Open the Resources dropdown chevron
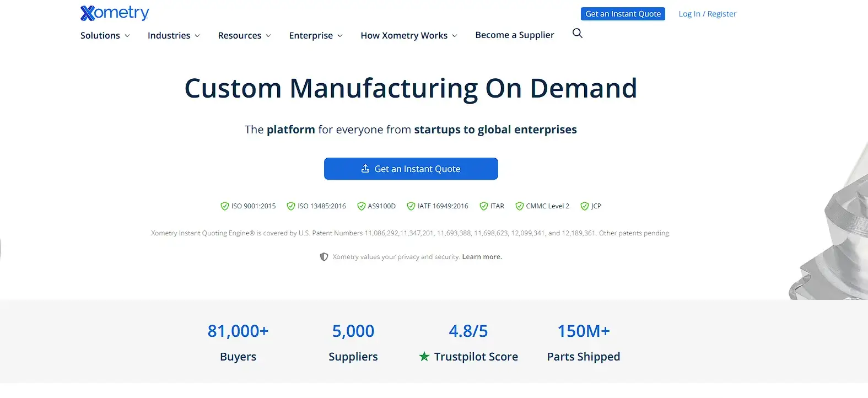Screen dimensions: 868x398 tap(268, 36)
